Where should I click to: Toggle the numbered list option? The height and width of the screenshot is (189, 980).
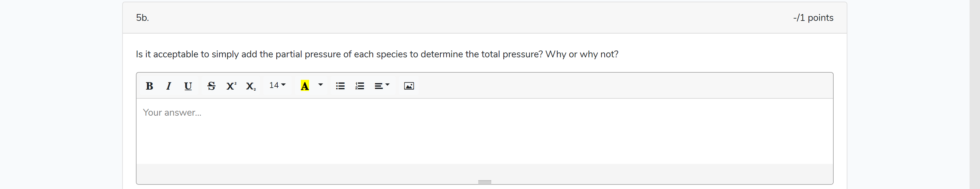pyautogui.click(x=359, y=86)
